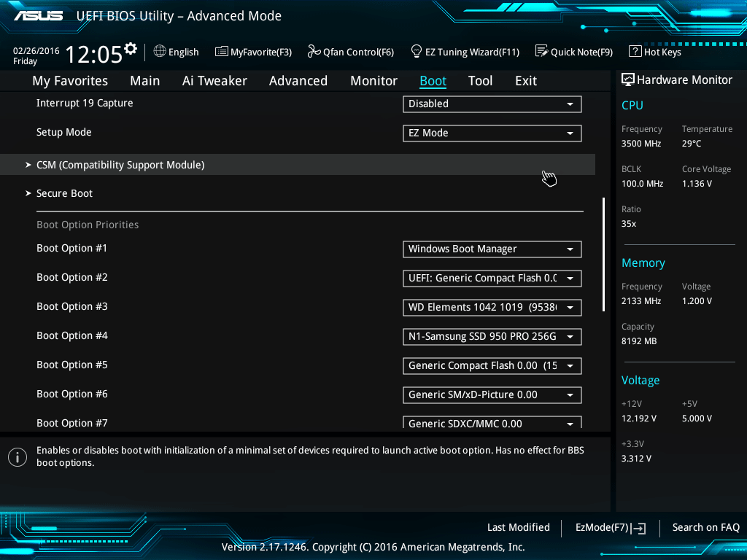Click the 3500 MHz CPU frequency value
Image resolution: width=747 pixels, height=560 pixels.
pos(641,144)
